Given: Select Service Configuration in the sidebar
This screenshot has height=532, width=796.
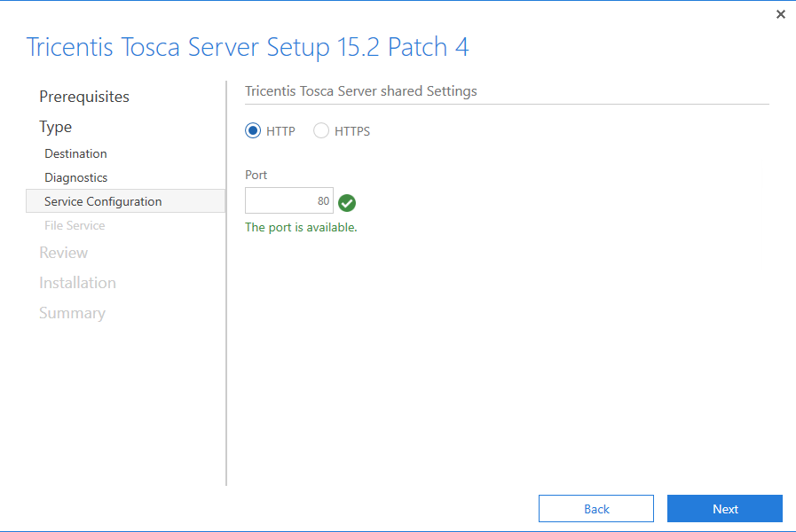Looking at the screenshot, I should [103, 201].
